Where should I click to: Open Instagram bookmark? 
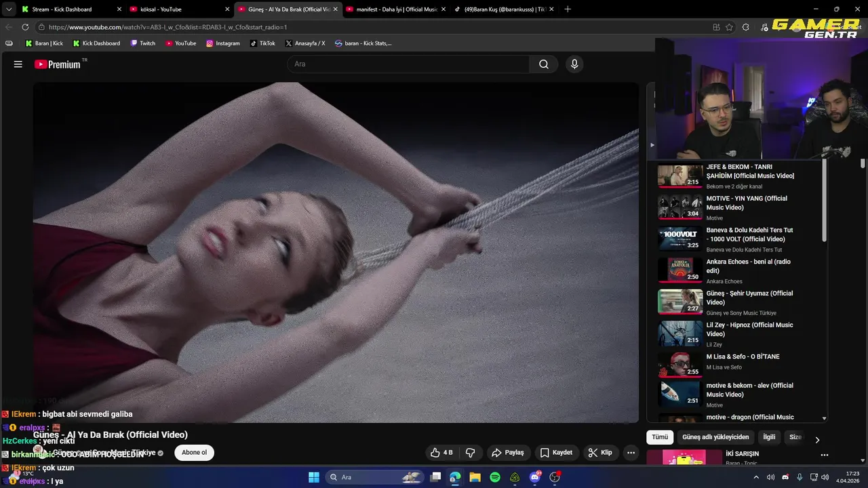tap(222, 43)
